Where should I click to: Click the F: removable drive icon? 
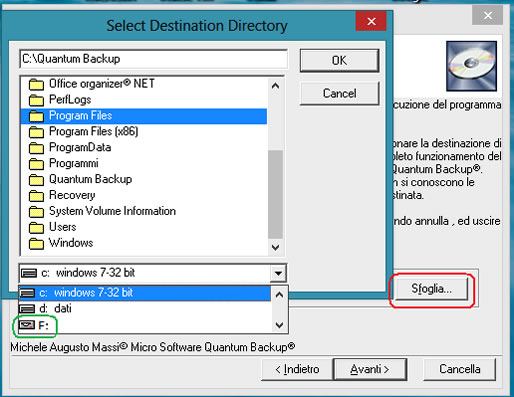point(27,324)
